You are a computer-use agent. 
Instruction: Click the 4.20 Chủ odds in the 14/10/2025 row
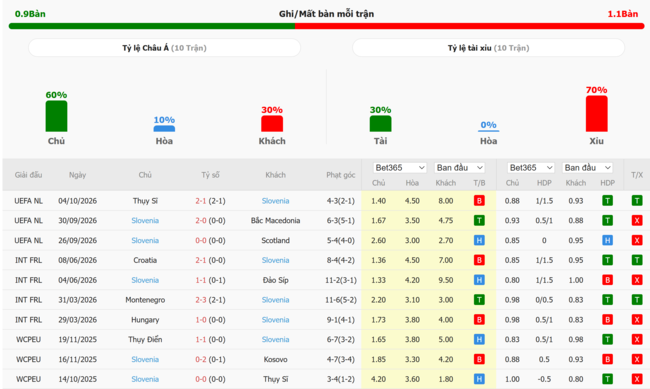point(378,379)
